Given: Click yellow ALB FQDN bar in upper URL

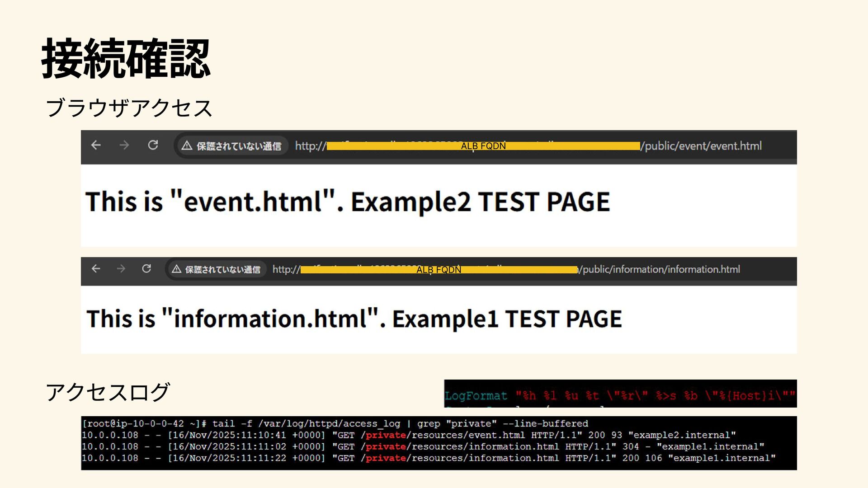Looking at the screenshot, I should tap(483, 146).
